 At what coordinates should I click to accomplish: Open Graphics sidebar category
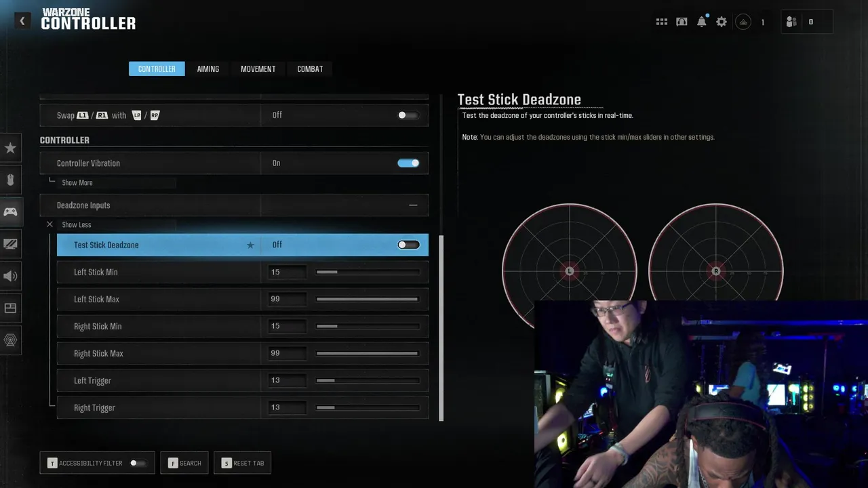click(x=10, y=244)
